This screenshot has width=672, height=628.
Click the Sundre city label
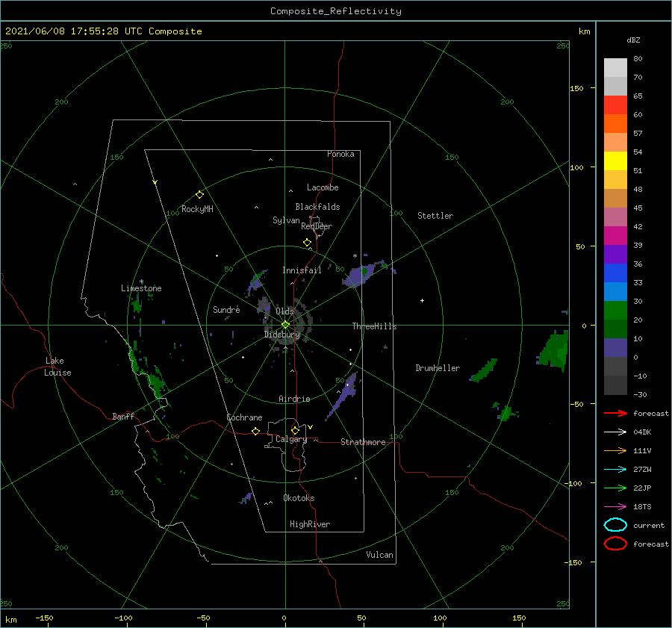coord(226,310)
